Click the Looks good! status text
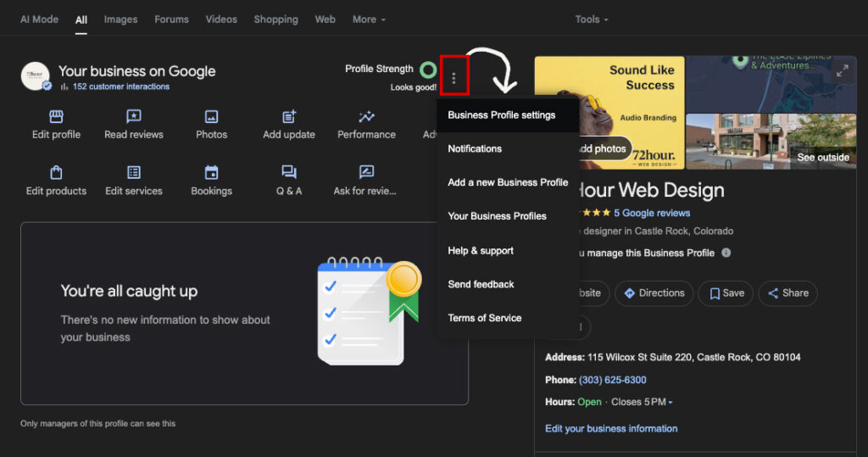 click(413, 87)
